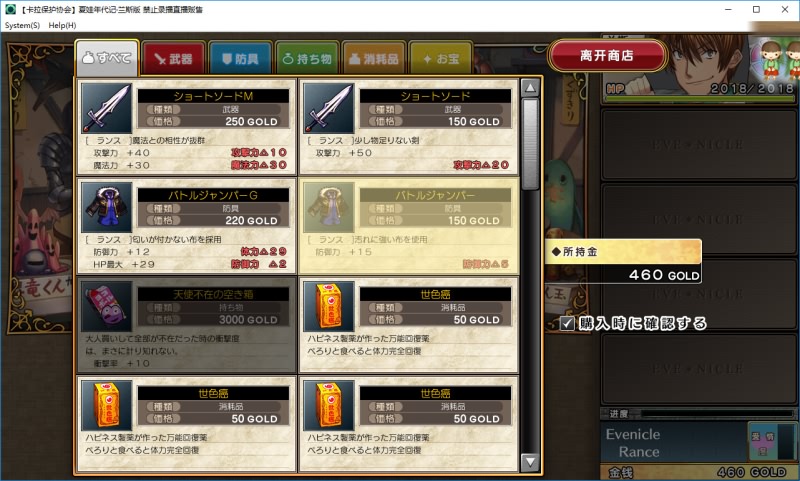The image size is (800, 481).
Task: Switch to the 武器 tab
Action: [173, 59]
